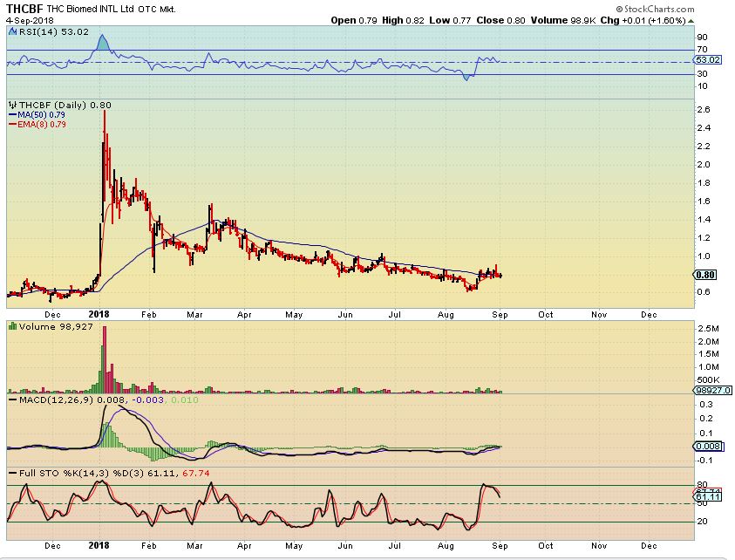Click the OTC Mkt. exchange label
This screenshot has height=560, width=735.
pyautogui.click(x=158, y=10)
